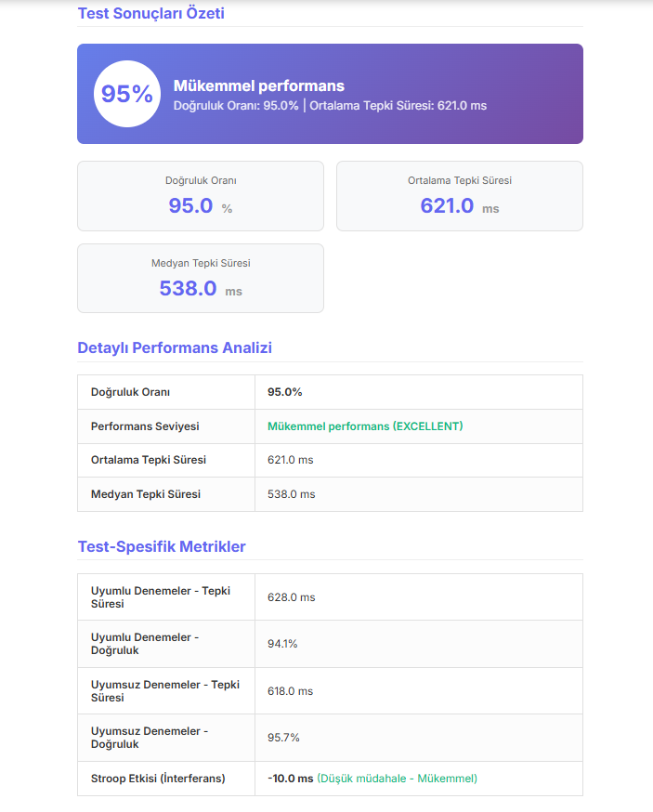Click the "Uyumlu Denemeler - Tepki Süresi" label

coord(160,596)
